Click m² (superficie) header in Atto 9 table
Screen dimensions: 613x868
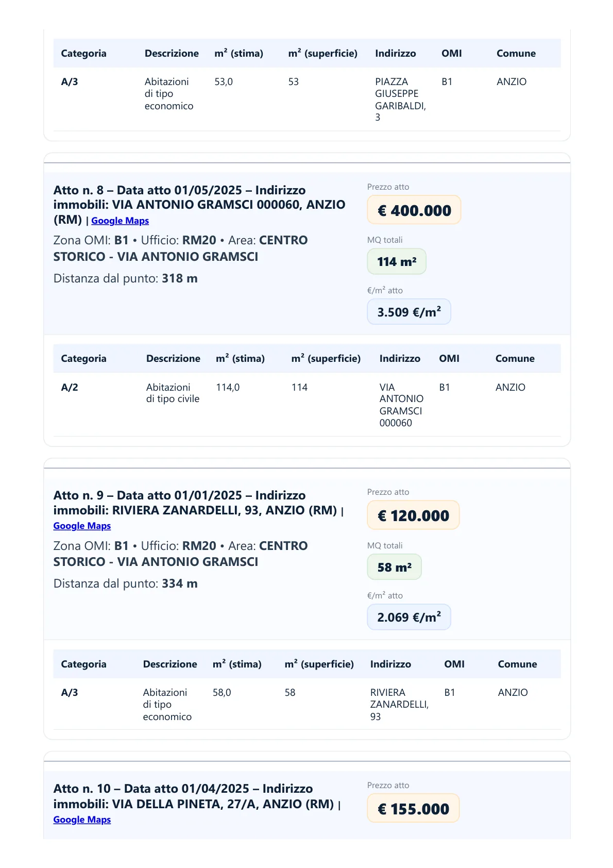coord(319,664)
